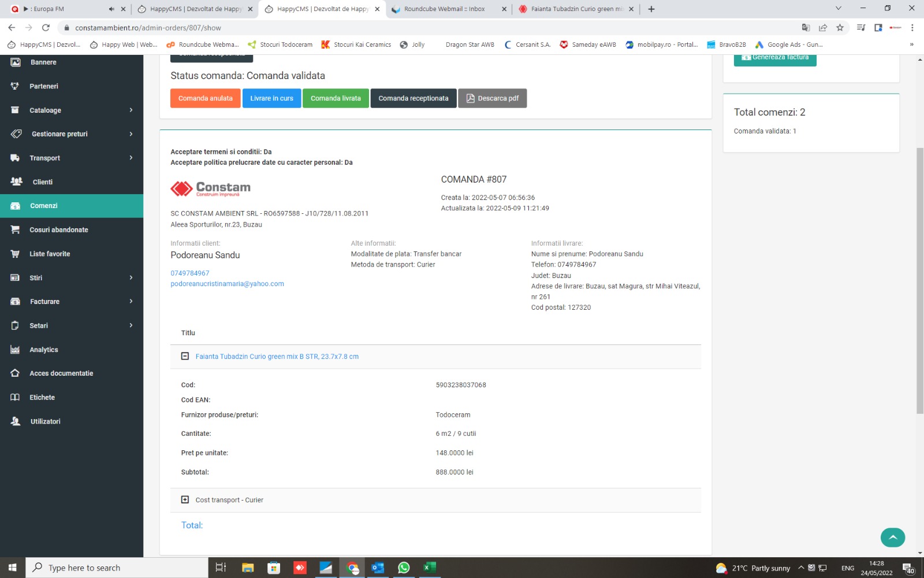This screenshot has height=578, width=924.
Task: Click the Livrare in curs button
Action: click(271, 98)
